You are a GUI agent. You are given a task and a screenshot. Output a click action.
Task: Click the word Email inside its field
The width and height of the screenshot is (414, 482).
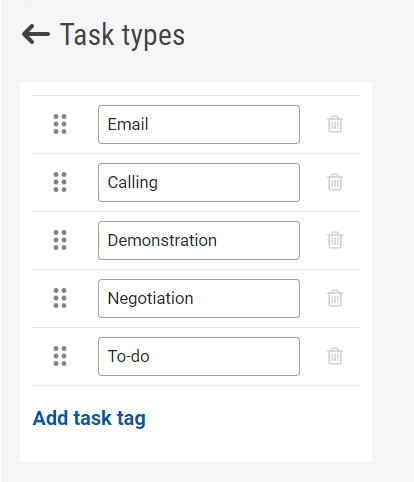128,124
